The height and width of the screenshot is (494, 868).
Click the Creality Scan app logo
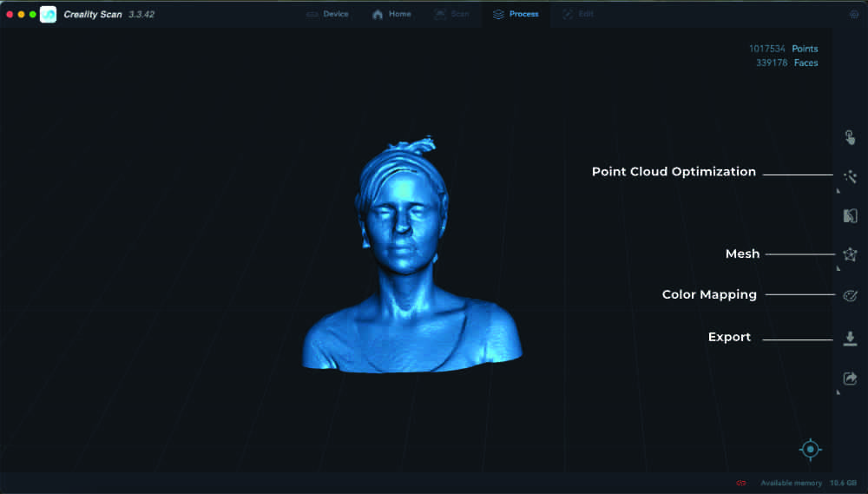(x=49, y=15)
